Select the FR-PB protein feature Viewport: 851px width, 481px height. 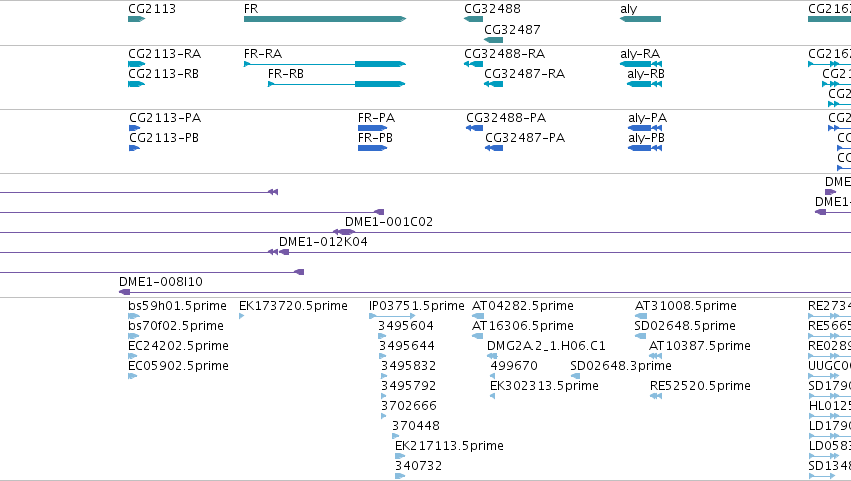tap(372, 148)
